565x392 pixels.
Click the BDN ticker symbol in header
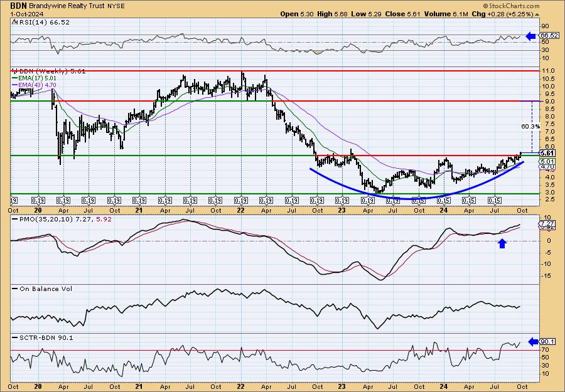click(18, 6)
